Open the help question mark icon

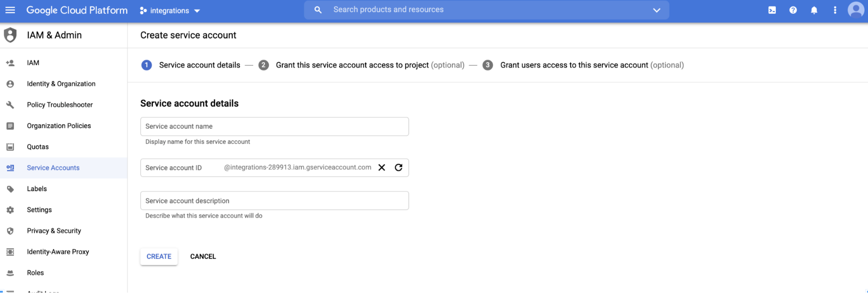[793, 10]
